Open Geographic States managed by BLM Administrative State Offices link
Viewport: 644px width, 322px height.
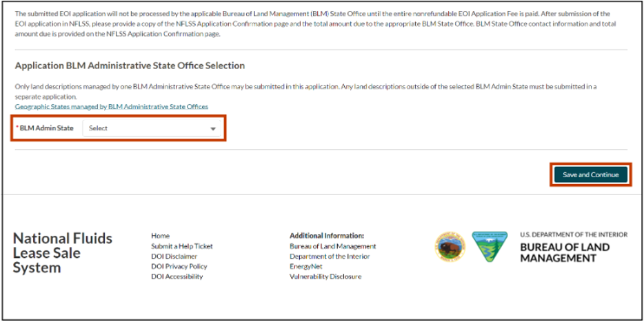(111, 107)
